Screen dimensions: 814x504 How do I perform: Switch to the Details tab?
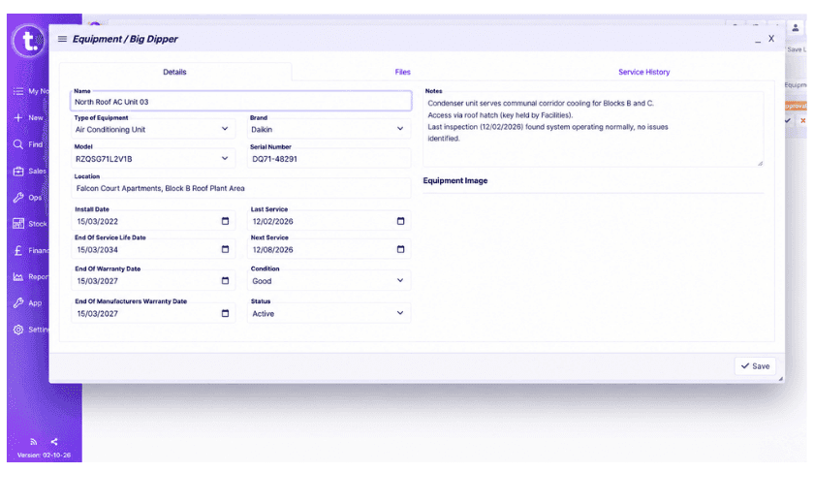point(175,72)
